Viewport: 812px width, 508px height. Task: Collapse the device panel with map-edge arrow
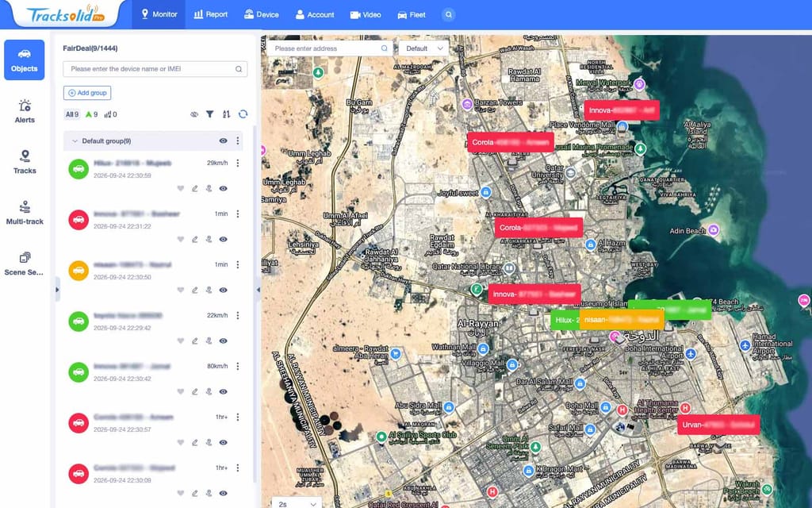tap(259, 290)
